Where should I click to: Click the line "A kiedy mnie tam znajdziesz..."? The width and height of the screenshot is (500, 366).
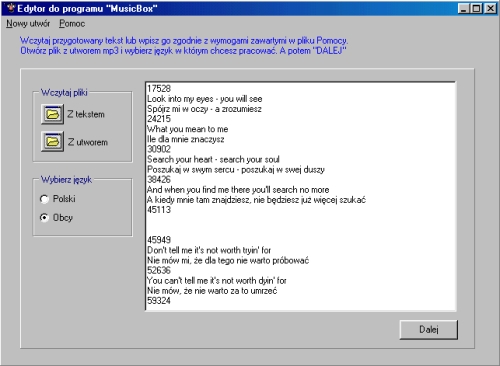(x=256, y=200)
